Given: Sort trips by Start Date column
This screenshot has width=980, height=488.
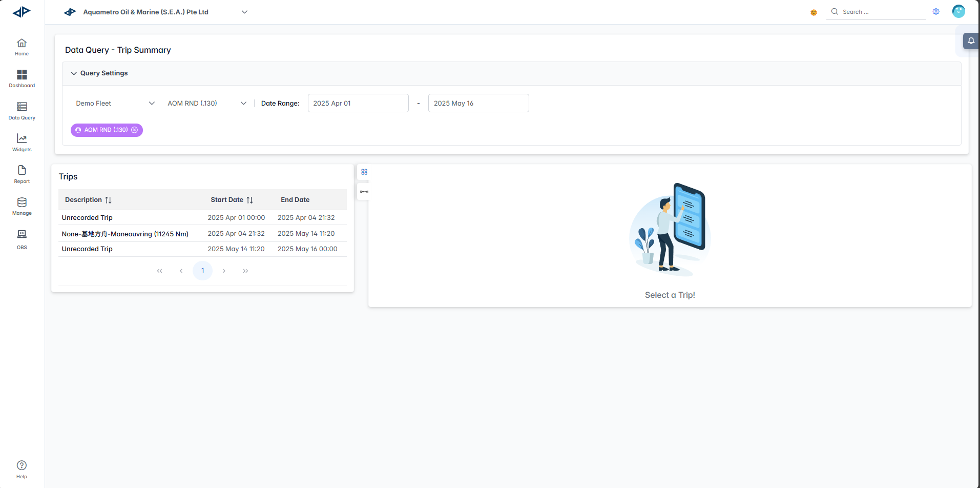Looking at the screenshot, I should [249, 200].
